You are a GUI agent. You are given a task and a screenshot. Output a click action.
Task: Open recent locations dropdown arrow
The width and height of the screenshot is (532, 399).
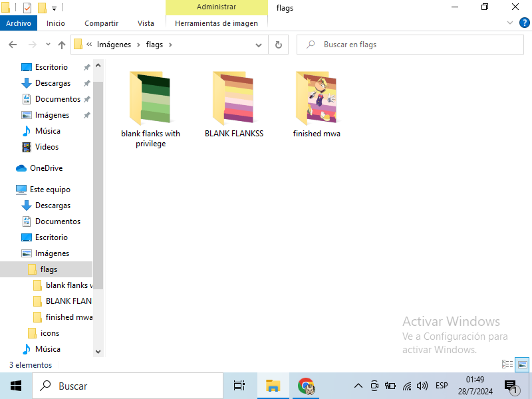click(x=48, y=45)
